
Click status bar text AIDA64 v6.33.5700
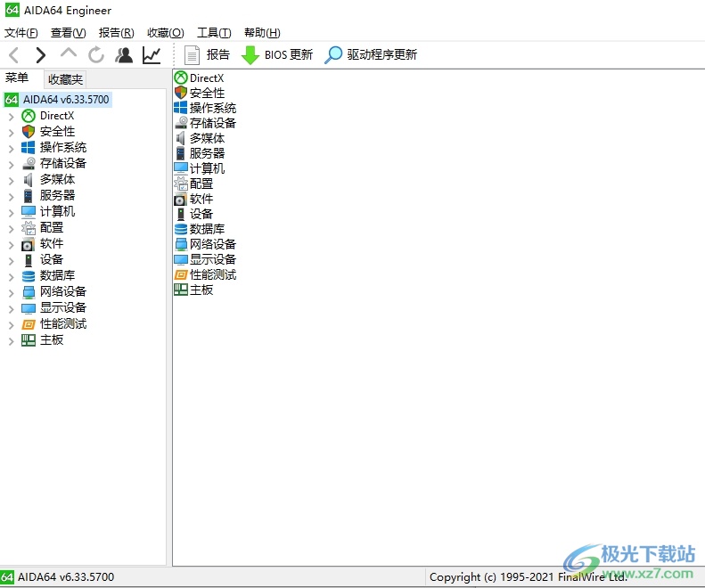[66, 576]
